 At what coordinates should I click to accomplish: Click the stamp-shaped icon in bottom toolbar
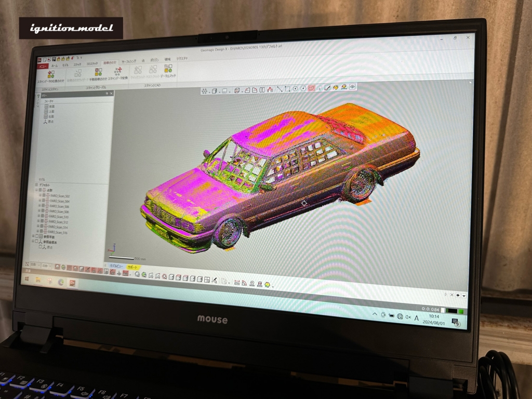point(260,284)
